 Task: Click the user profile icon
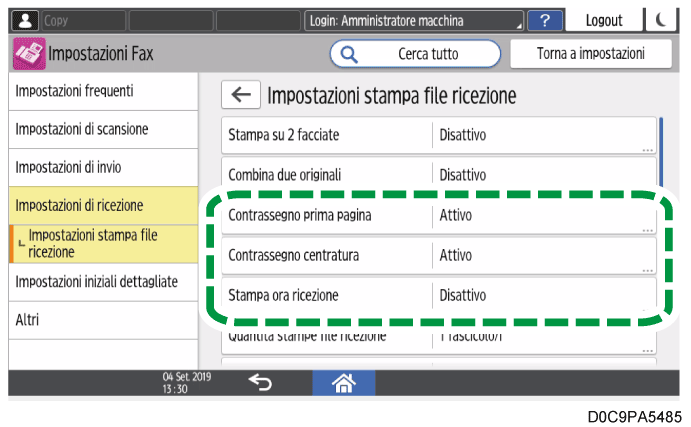25,21
